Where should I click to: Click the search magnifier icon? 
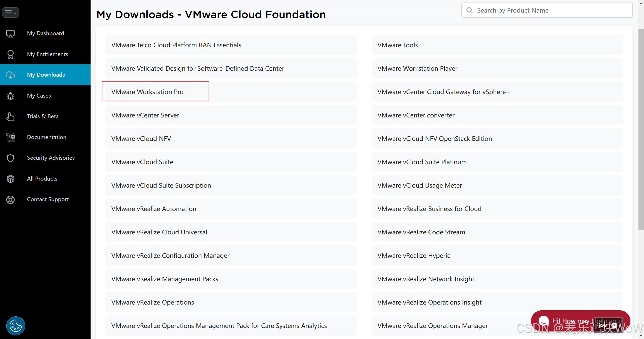(469, 10)
